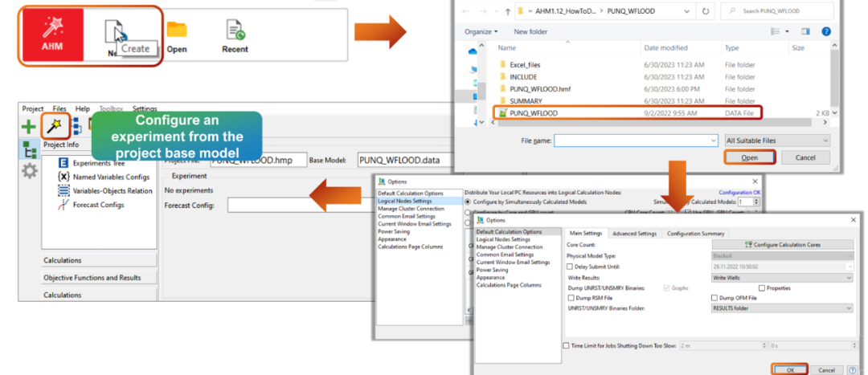Screen dimensions: 868x375
Task: Click the file dialog refresh icon
Action: (x=706, y=10)
